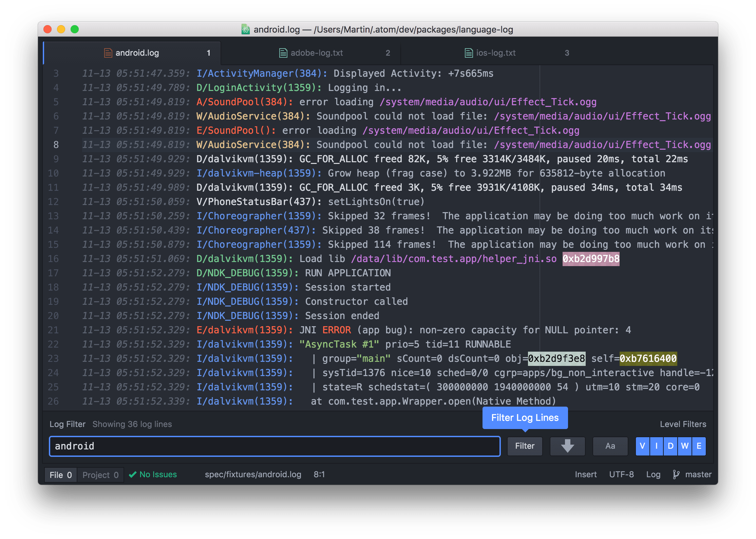Switch to the ios-log.txt tab
Screen dimensions: 756x539
[x=495, y=53]
